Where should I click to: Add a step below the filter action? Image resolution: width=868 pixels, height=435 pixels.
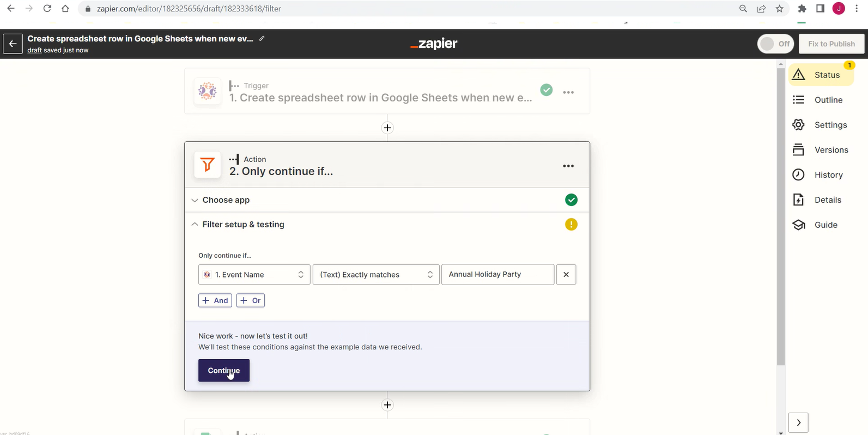[x=387, y=405]
